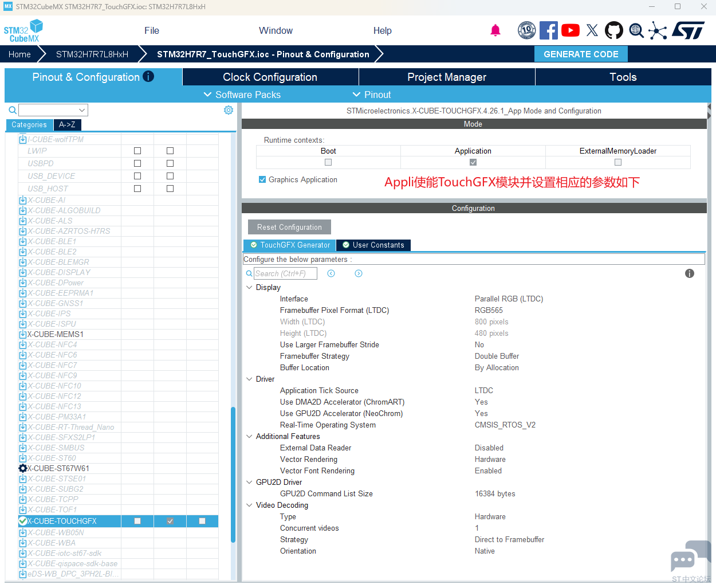Click download icon beside X-CUBE-MEMS1
Viewport: 716px width, 588px height.
[x=23, y=334]
